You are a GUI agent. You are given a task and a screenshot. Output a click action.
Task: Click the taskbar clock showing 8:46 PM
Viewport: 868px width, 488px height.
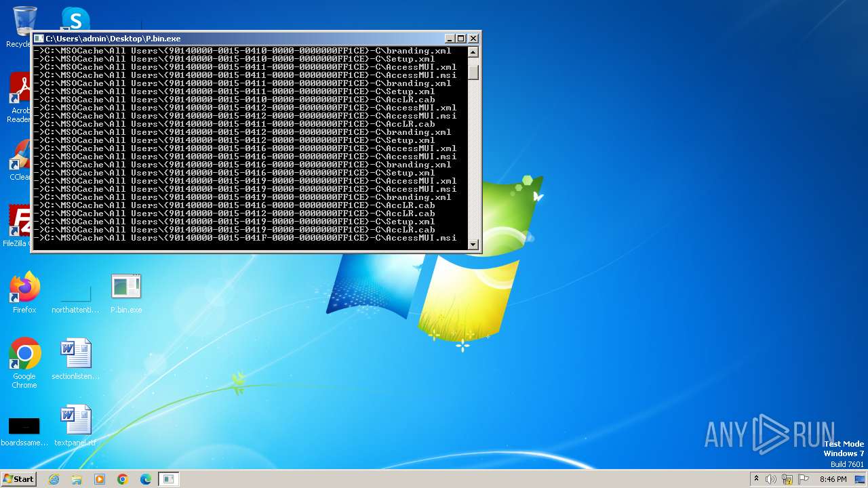pyautogui.click(x=833, y=479)
